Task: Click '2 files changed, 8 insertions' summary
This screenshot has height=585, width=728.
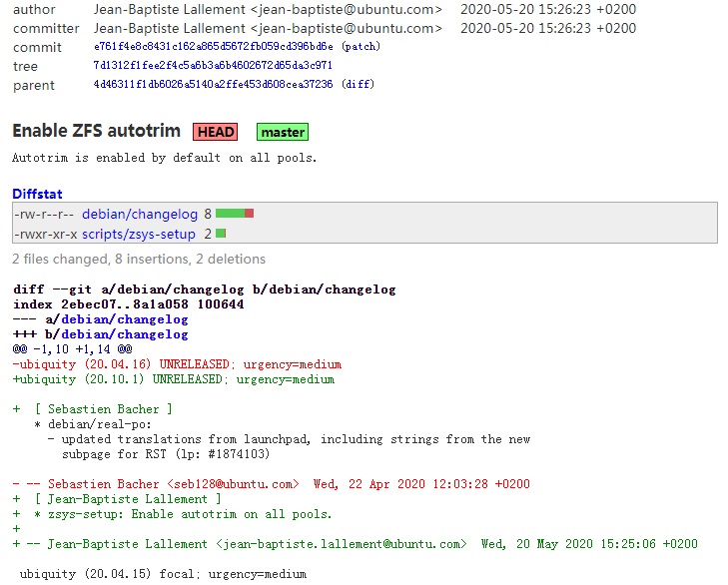Action: click(139, 260)
